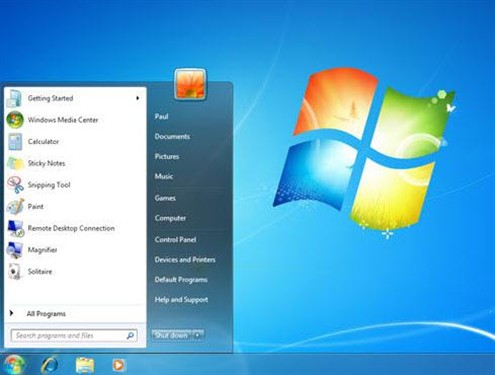The width and height of the screenshot is (495, 375).
Task: Click the Snipping Tool scissors icon
Action: point(15,185)
